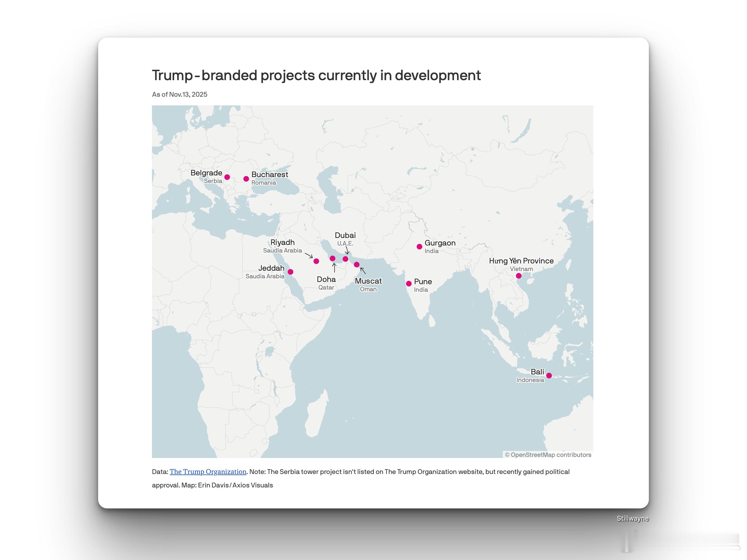Click the Stillwayne watermark text

[x=632, y=519]
